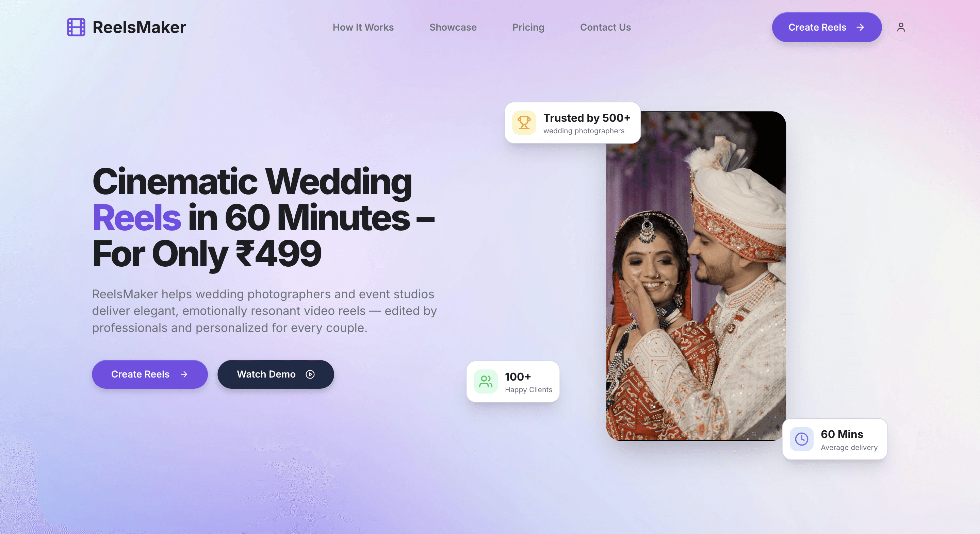Click the Watch Demo button
This screenshot has width=980, height=534.
point(276,374)
